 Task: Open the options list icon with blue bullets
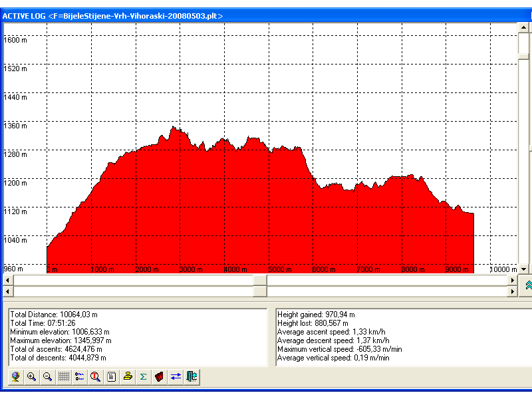point(80,376)
